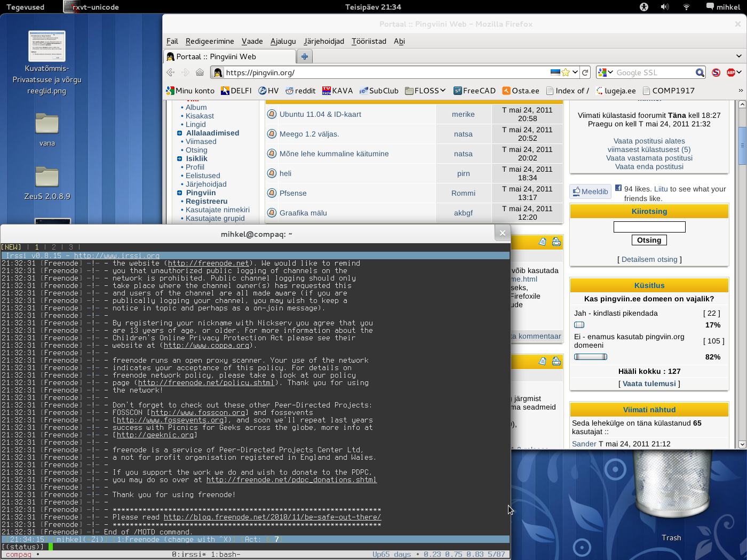Open the Redigeerimine menu
This screenshot has height=560, width=747.
(210, 41)
